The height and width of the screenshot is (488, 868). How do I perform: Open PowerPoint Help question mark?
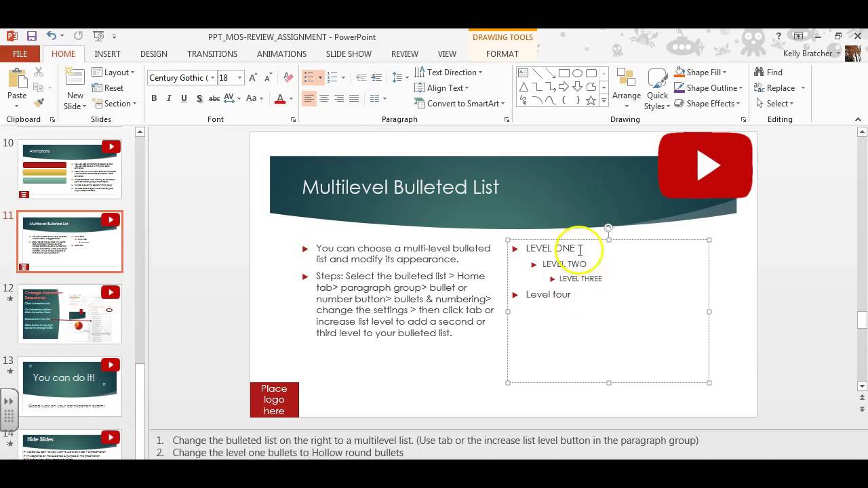779,36
